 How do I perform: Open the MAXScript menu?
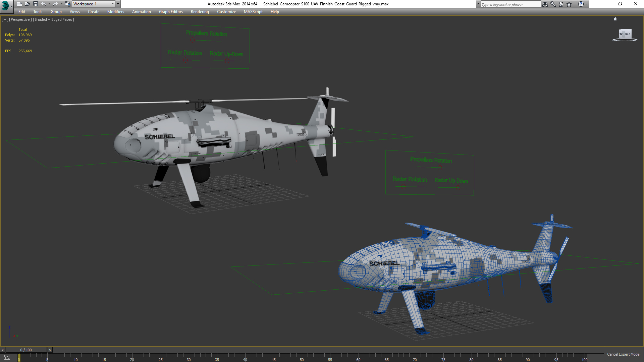tap(253, 12)
